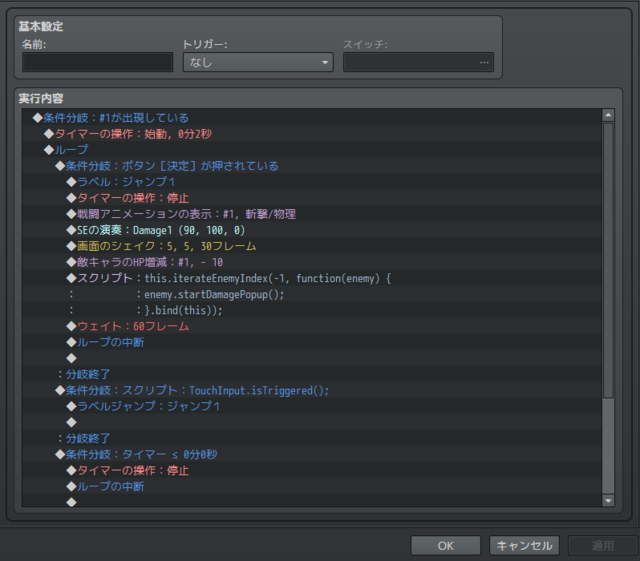Select the last タイマーの操作：停止 line

pyautogui.click(x=312, y=470)
